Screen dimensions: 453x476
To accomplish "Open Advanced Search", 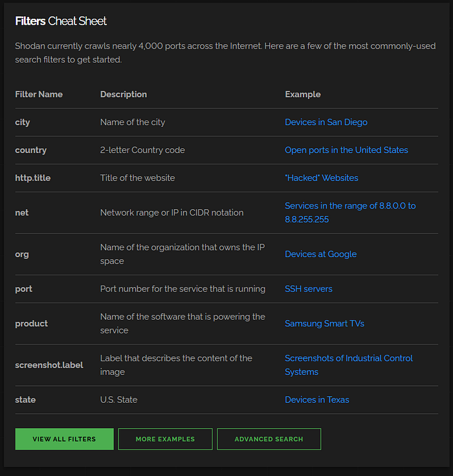I will click(x=269, y=439).
